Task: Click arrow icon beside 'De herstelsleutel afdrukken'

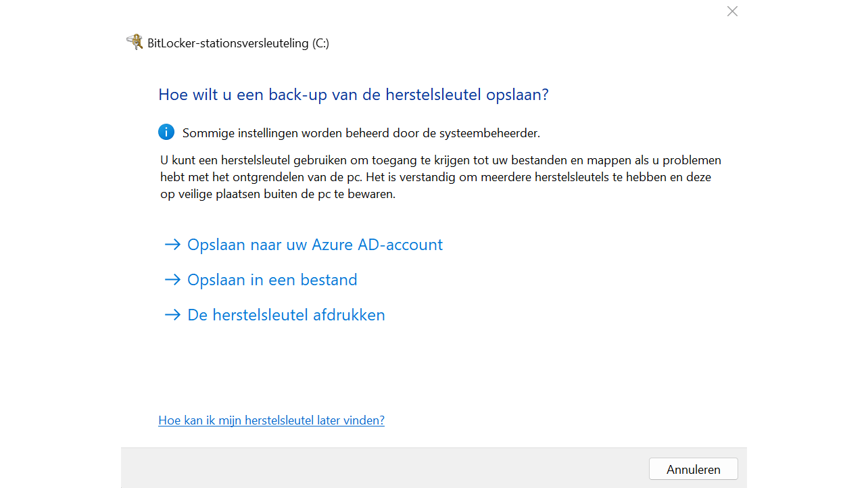Action: [x=172, y=315]
